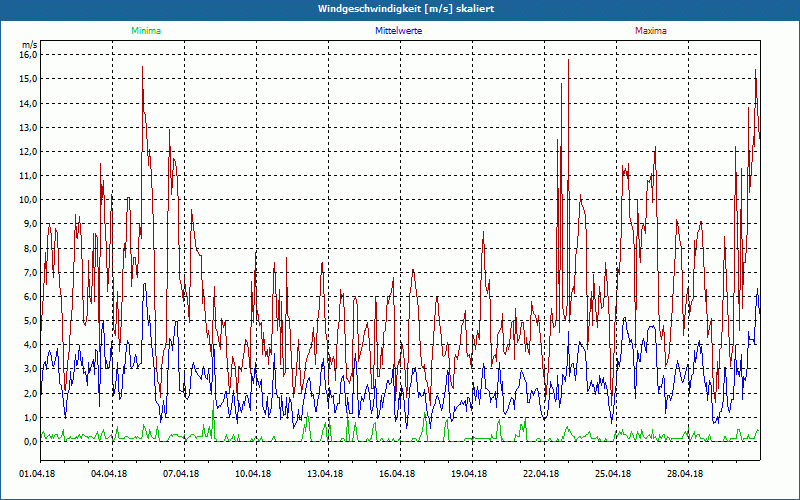Click the x-axis date 10.04.18
The width and height of the screenshot is (800, 500).
(253, 474)
